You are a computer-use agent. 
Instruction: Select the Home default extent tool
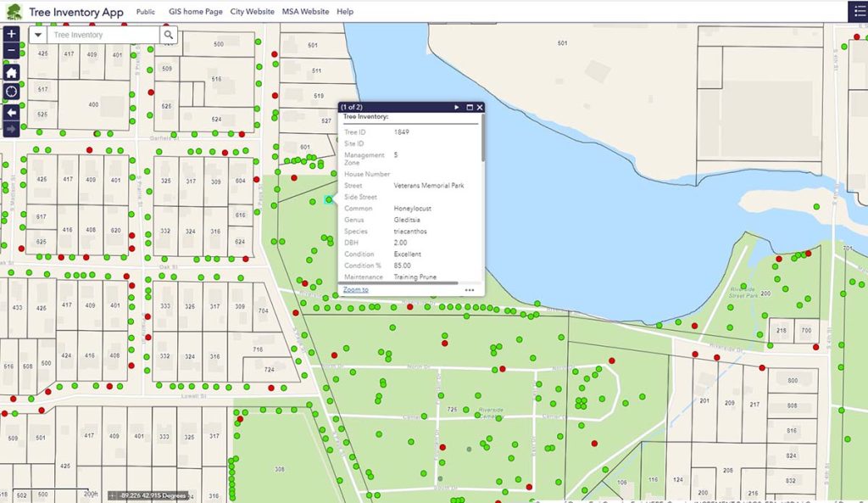11,73
